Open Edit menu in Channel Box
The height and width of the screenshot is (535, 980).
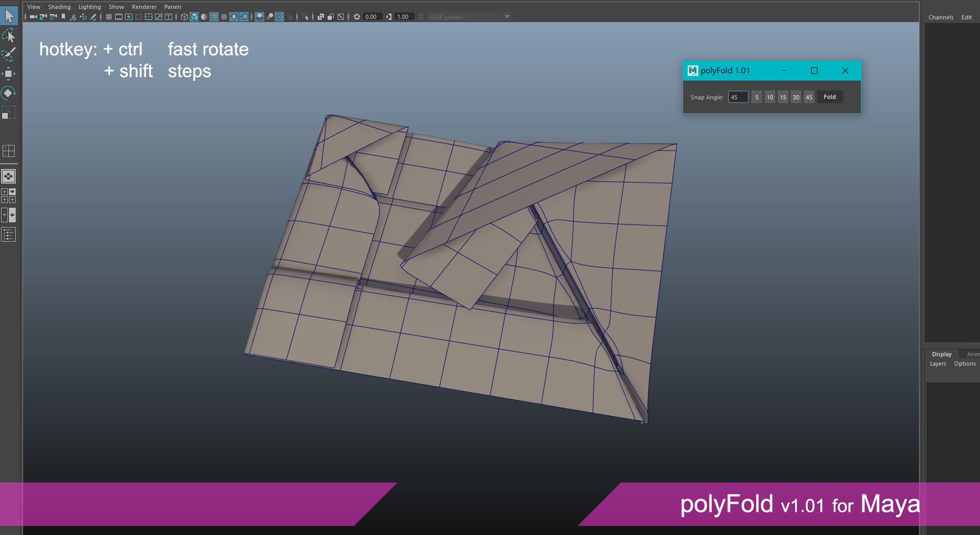click(966, 17)
